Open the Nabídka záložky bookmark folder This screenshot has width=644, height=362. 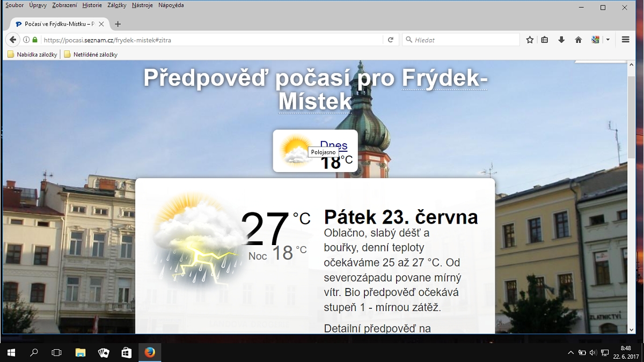(x=32, y=54)
